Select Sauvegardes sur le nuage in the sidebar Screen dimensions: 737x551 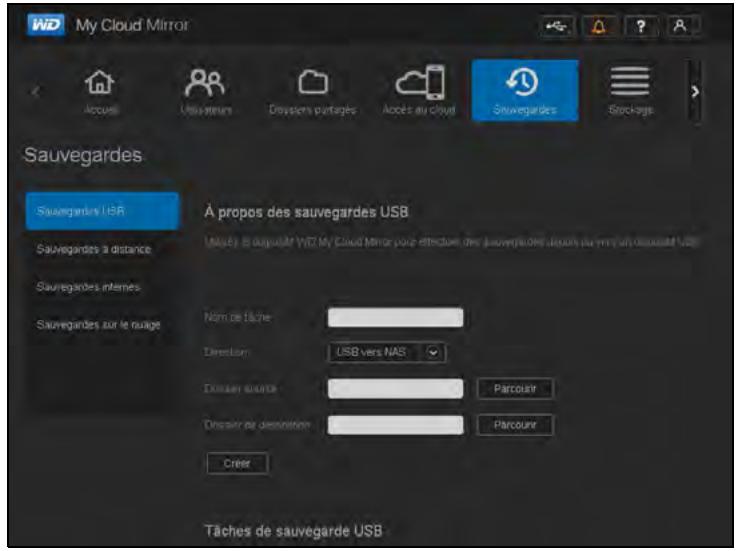click(x=98, y=324)
